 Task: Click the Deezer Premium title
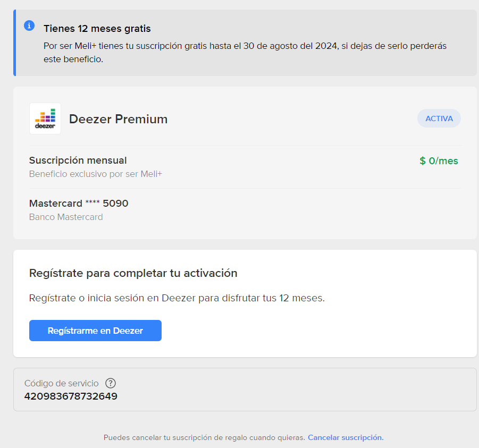(118, 119)
